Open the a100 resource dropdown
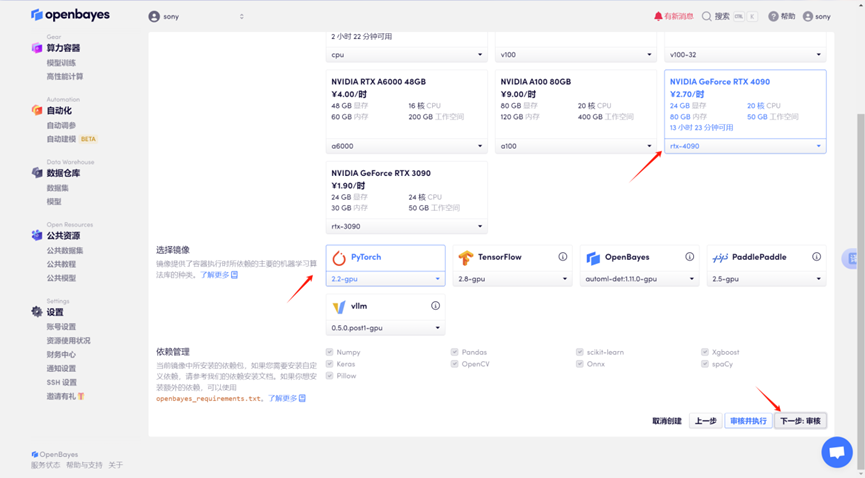This screenshot has width=865, height=478. click(x=576, y=146)
